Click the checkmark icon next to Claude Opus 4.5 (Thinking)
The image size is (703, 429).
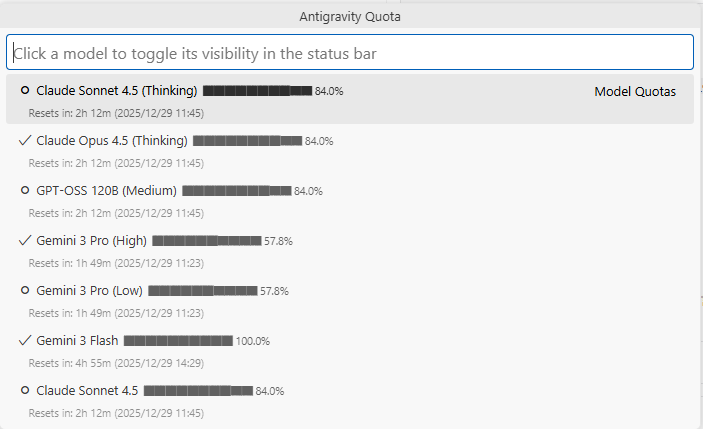coord(25,141)
